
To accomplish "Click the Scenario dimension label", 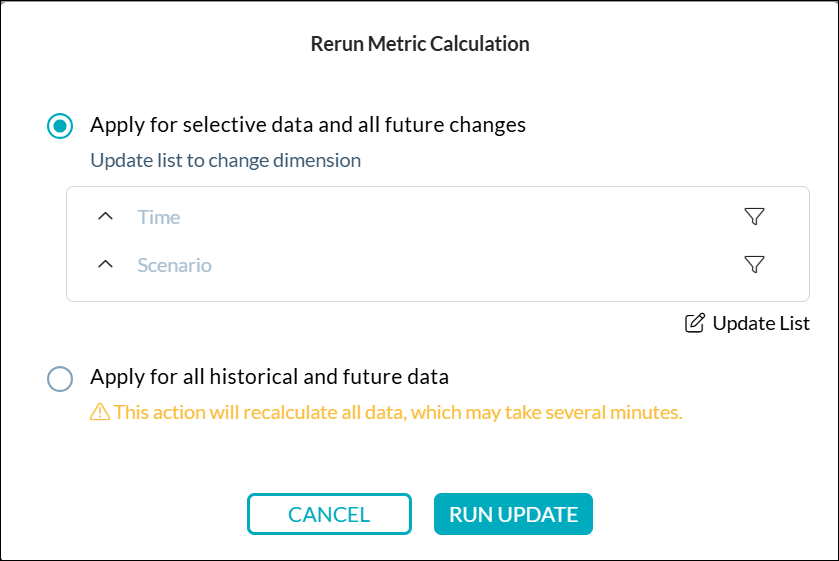I will 174,265.
